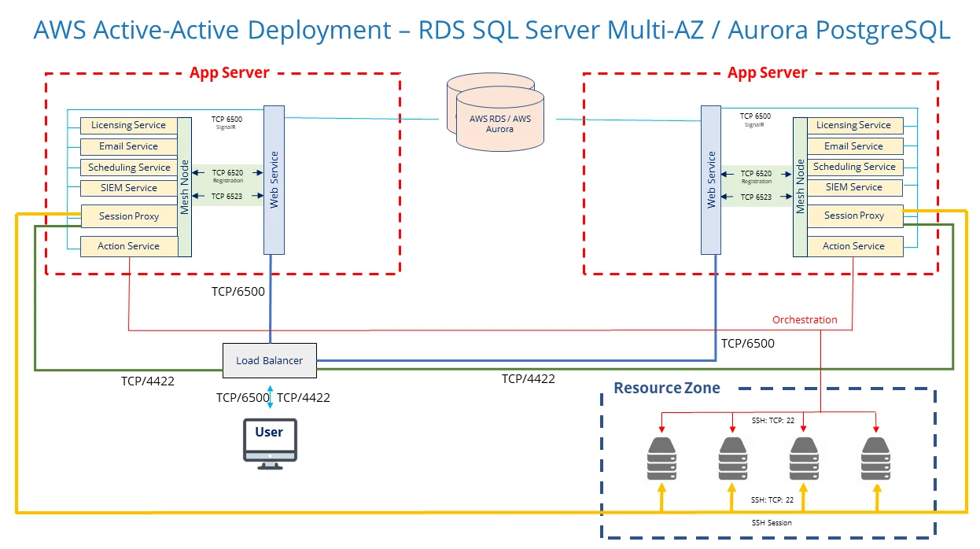The image size is (980, 549).
Task: Click the Resource Zone heading
Action: [667, 388]
